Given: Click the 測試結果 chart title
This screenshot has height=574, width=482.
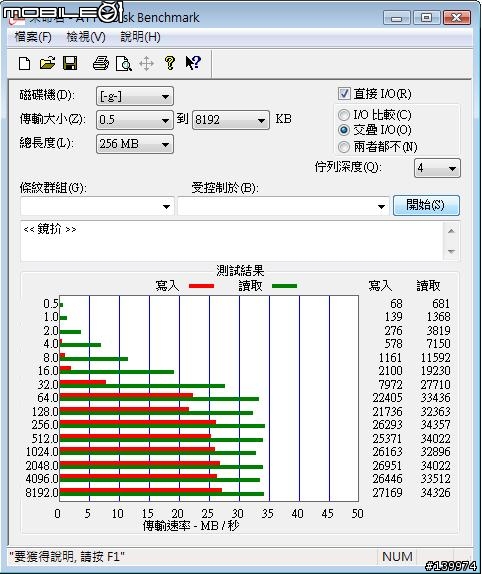Looking at the screenshot, I should point(240,271).
